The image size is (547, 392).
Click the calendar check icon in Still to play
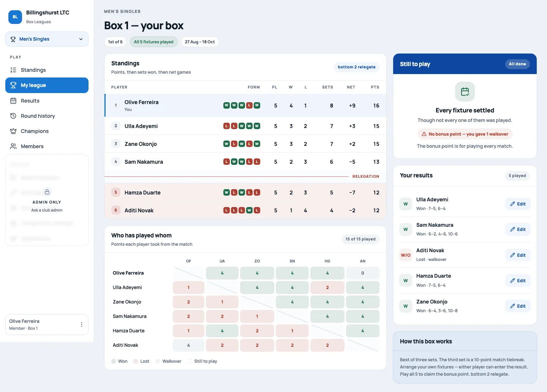click(x=465, y=92)
